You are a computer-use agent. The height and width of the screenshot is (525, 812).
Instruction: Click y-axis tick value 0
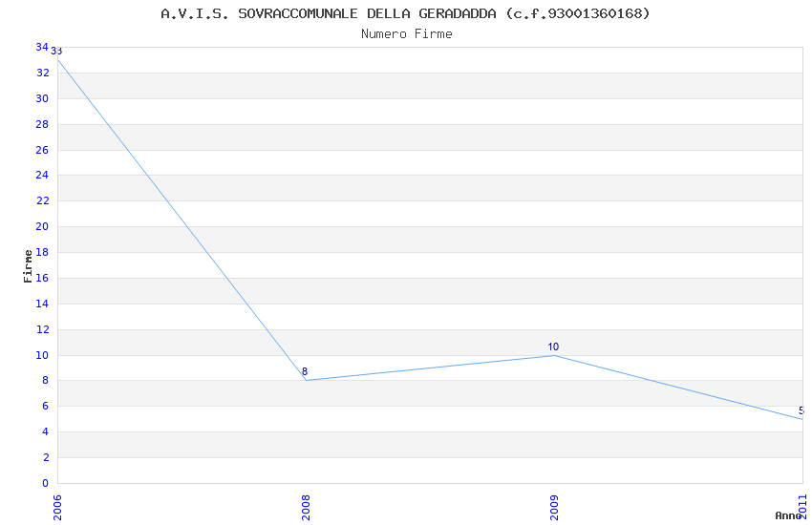coord(46,483)
